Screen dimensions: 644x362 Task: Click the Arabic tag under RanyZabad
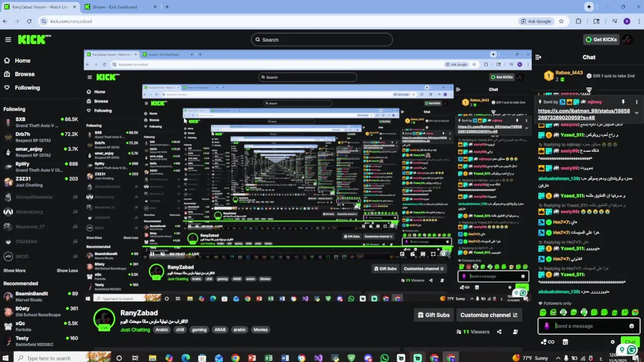pyautogui.click(x=162, y=330)
